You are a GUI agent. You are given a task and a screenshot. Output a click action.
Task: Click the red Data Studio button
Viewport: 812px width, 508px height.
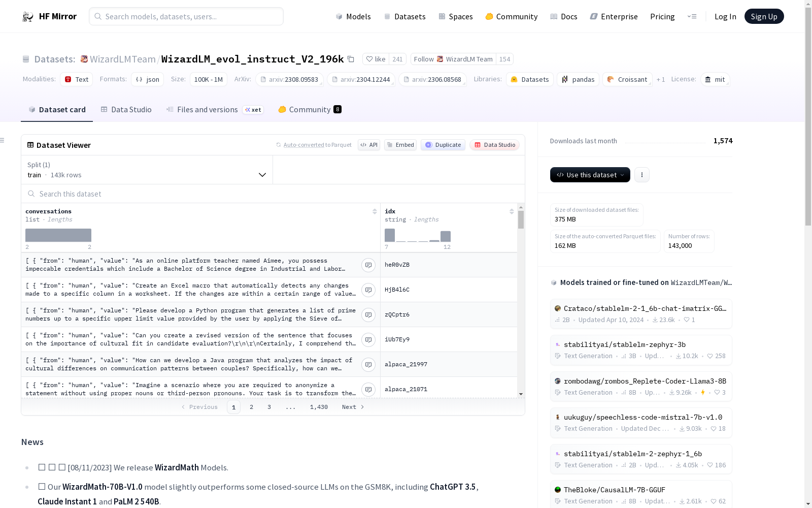494,145
